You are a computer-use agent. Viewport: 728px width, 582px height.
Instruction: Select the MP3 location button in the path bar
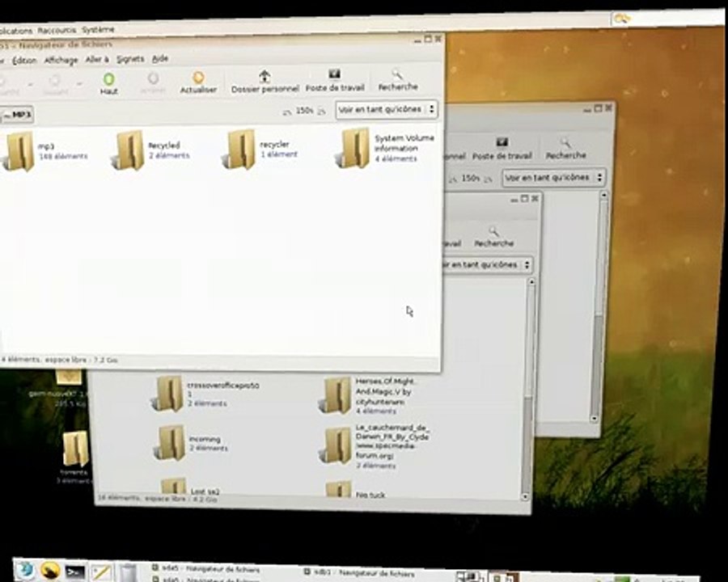click(x=17, y=115)
